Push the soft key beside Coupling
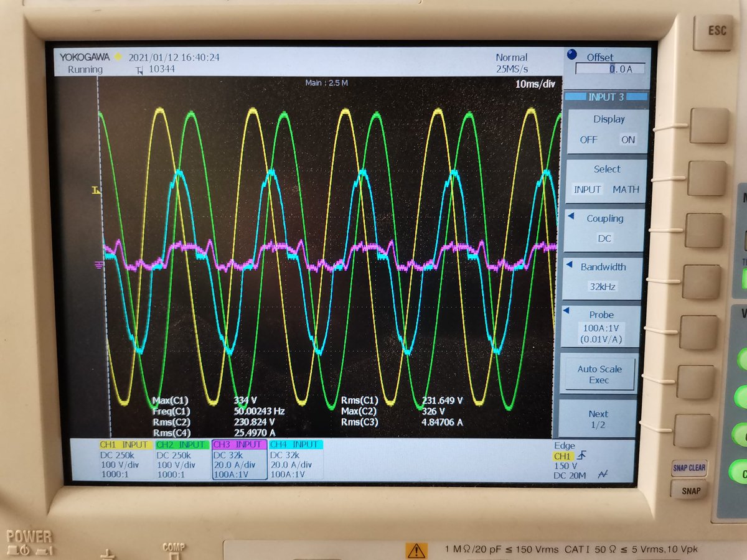 pyautogui.click(x=704, y=230)
